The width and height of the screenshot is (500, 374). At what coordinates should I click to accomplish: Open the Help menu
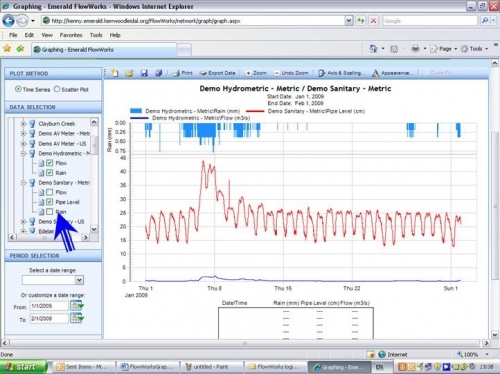[115, 35]
